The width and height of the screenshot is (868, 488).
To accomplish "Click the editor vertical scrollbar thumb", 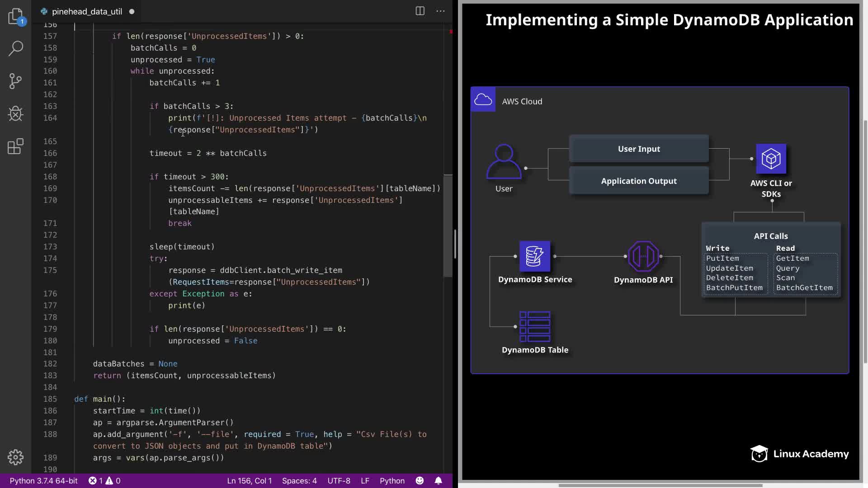I will pyautogui.click(x=448, y=226).
